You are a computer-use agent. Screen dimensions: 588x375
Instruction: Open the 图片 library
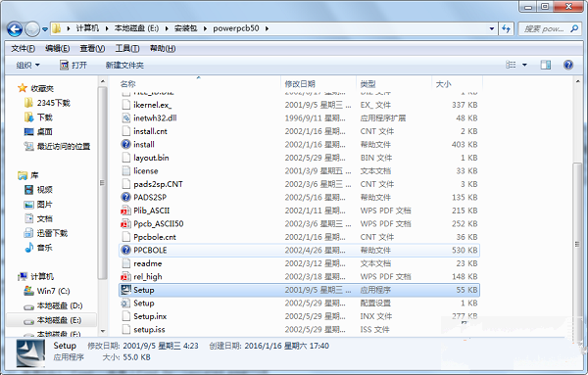point(45,205)
